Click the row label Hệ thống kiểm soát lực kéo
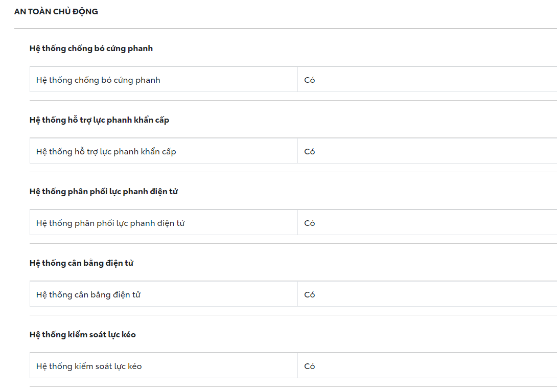This screenshot has height=392, width=557. click(89, 366)
